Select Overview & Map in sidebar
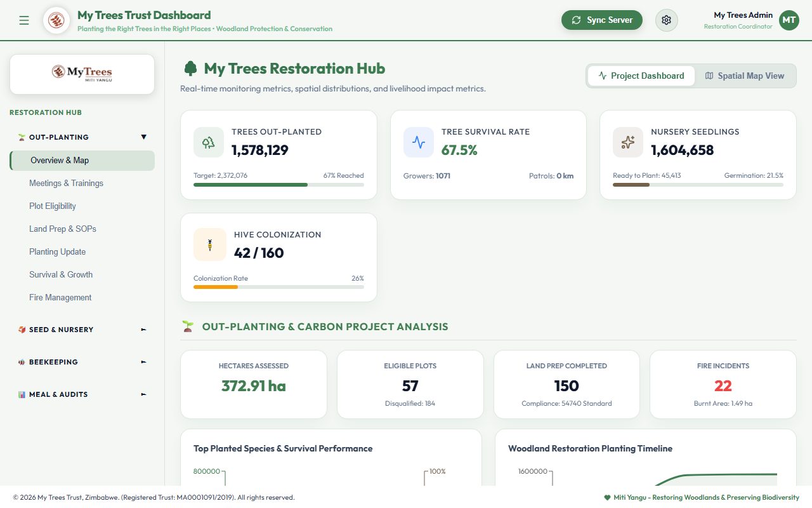The height and width of the screenshot is (508, 812). point(82,161)
